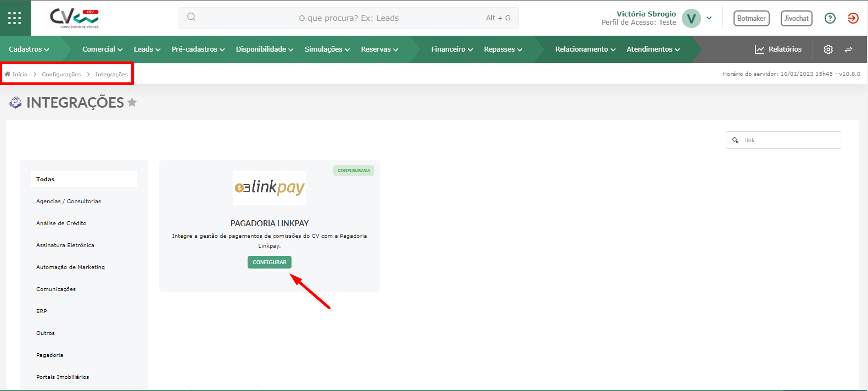Open the settings gear icon

pos(828,49)
